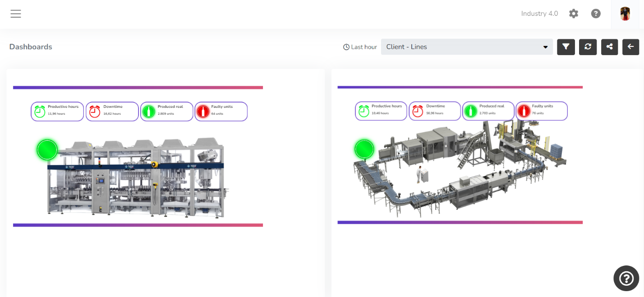Click the Downtime stopwatch icon on the right line
This screenshot has width=644, height=297.
coord(417,111)
